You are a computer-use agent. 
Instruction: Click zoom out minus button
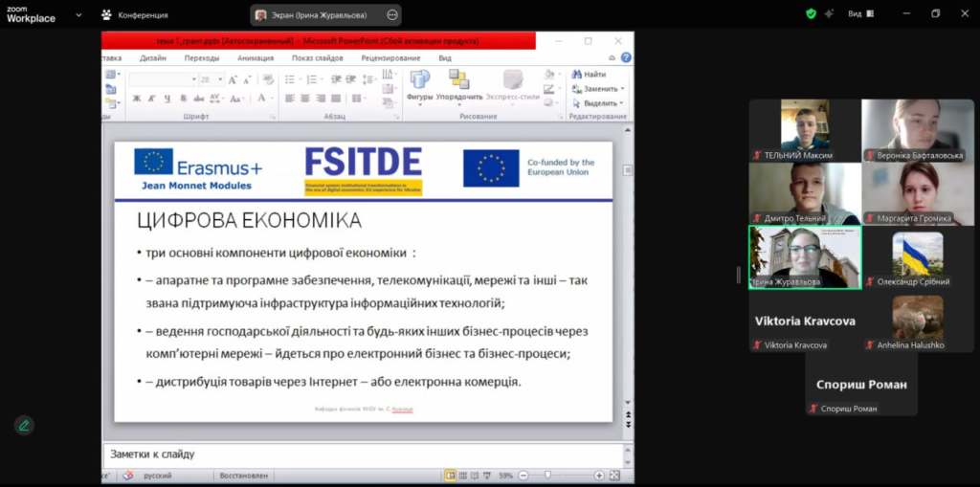pyautogui.click(x=523, y=476)
